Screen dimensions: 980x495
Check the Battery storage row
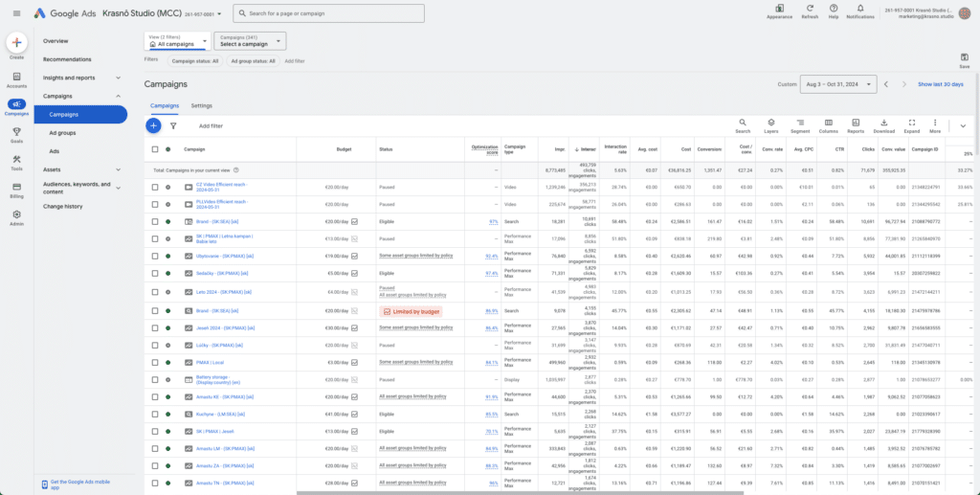[155, 379]
